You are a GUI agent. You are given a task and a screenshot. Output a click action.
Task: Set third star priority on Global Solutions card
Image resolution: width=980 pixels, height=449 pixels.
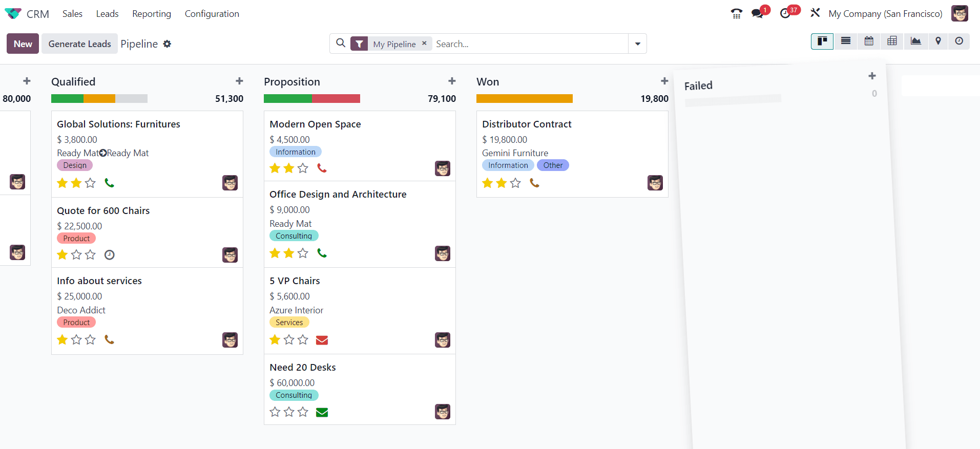90,183
